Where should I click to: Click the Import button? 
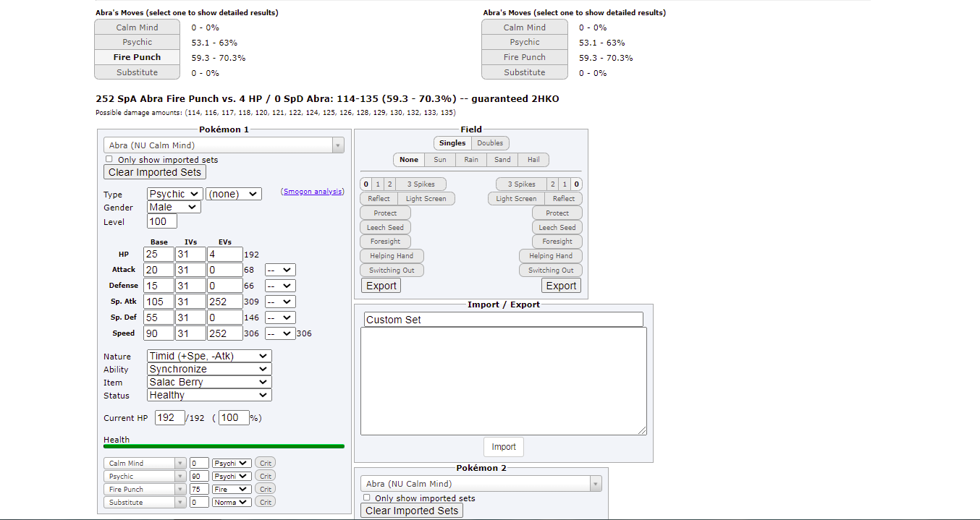pos(504,447)
